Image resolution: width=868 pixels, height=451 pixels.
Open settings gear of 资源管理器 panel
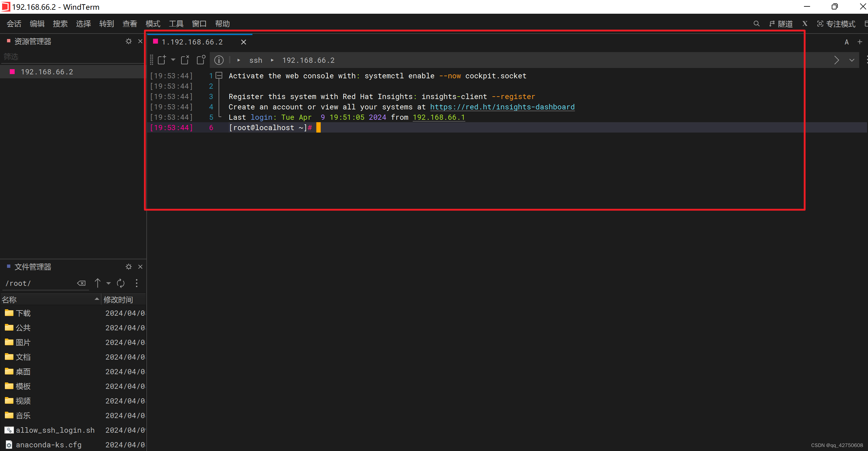[129, 41]
